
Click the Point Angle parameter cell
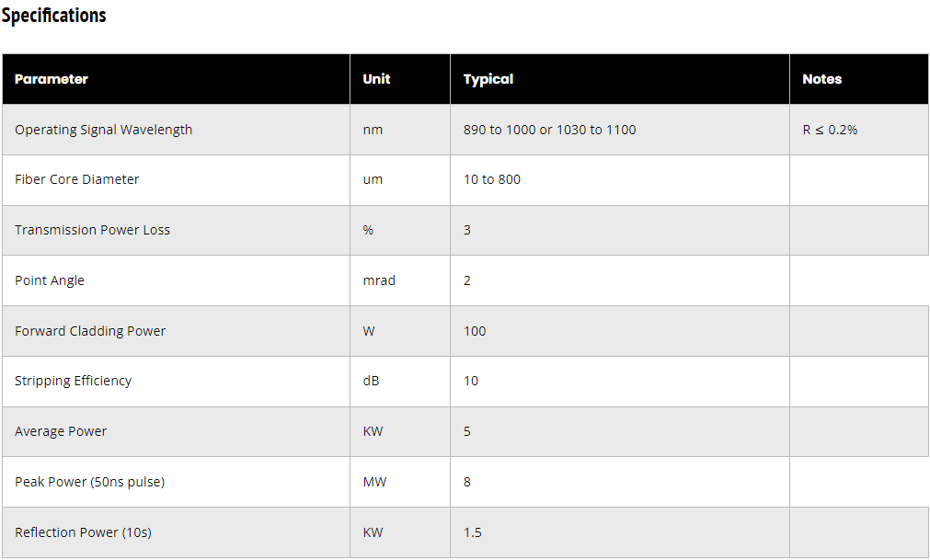tap(50, 280)
